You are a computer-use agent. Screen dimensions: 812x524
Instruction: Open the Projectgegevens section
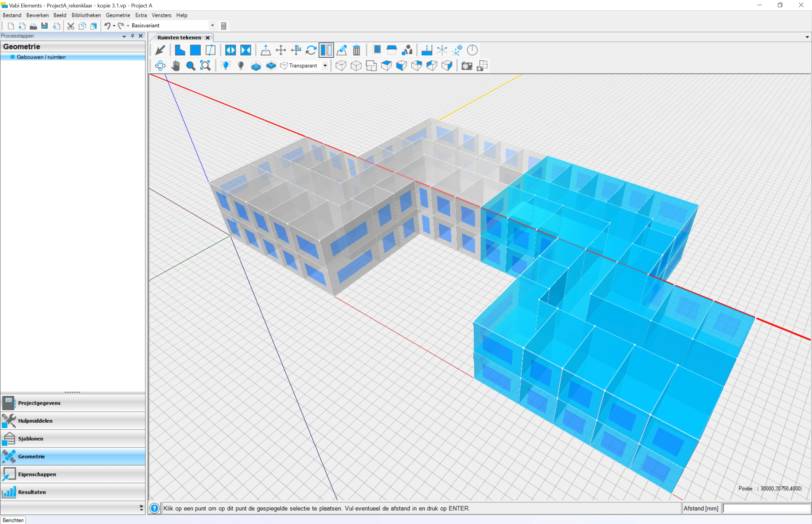click(x=73, y=403)
